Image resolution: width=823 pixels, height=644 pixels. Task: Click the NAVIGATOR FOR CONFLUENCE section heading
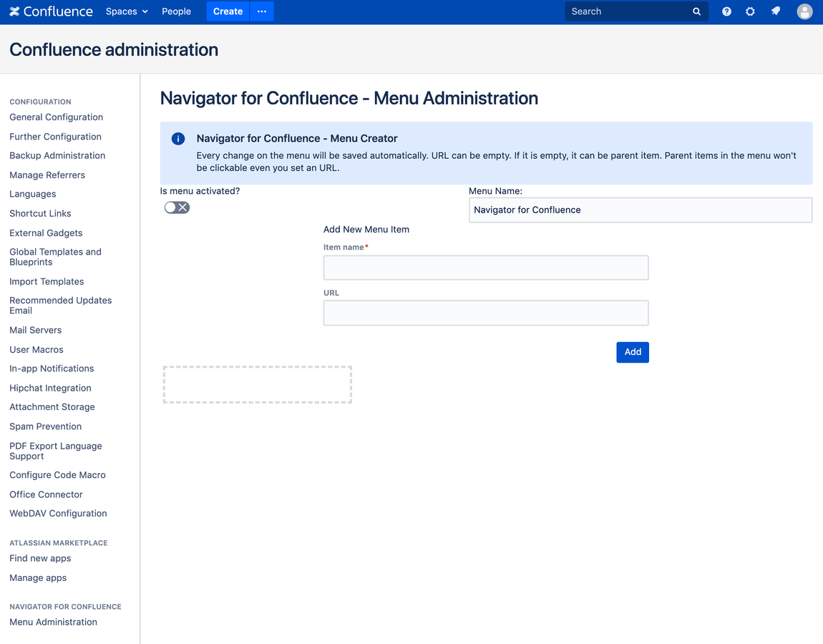65,607
